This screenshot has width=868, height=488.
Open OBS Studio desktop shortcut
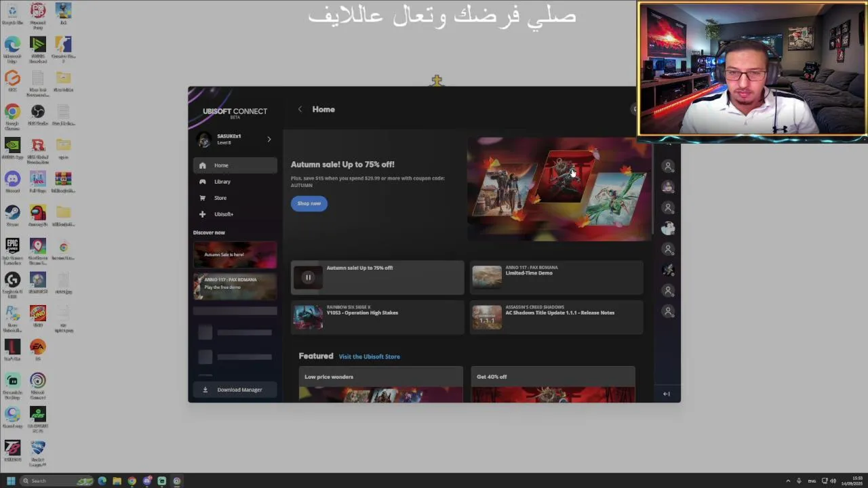click(x=38, y=115)
